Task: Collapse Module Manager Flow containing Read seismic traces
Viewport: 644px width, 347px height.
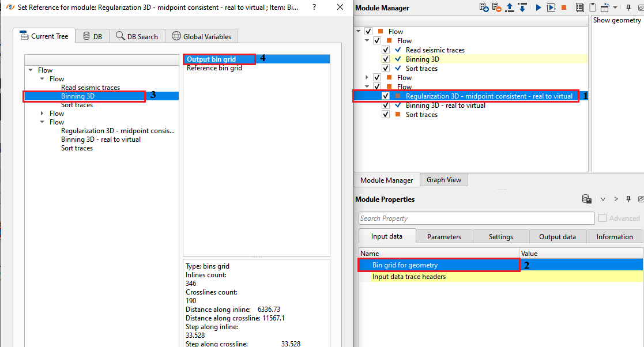Action: click(367, 41)
